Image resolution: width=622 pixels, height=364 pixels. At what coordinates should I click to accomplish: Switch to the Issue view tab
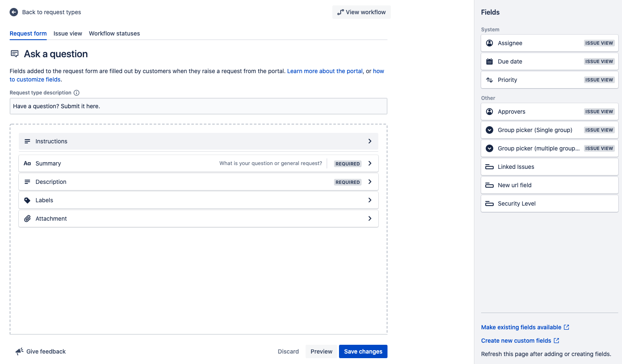click(x=68, y=33)
